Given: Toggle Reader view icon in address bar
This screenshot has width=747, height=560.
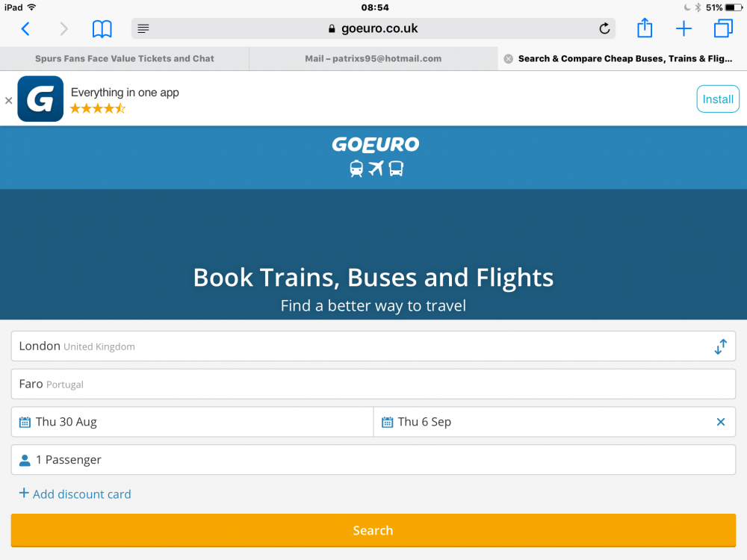Looking at the screenshot, I should [143, 28].
